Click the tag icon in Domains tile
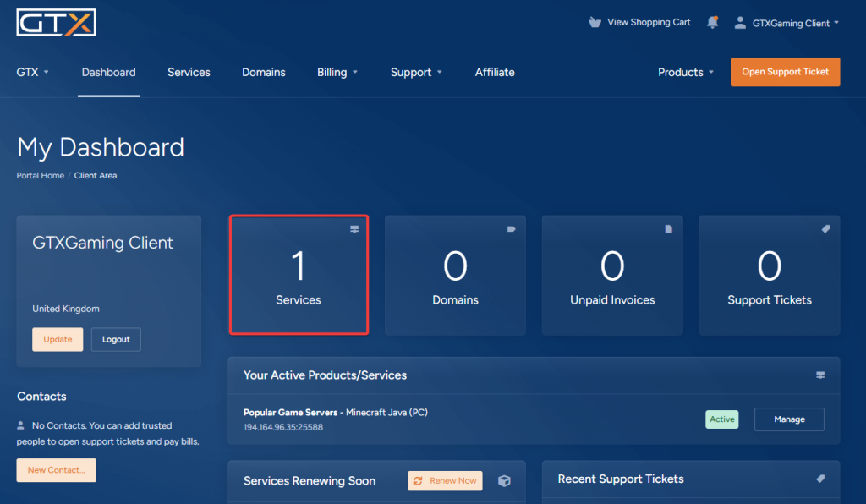This screenshot has width=866, height=504. (512, 229)
